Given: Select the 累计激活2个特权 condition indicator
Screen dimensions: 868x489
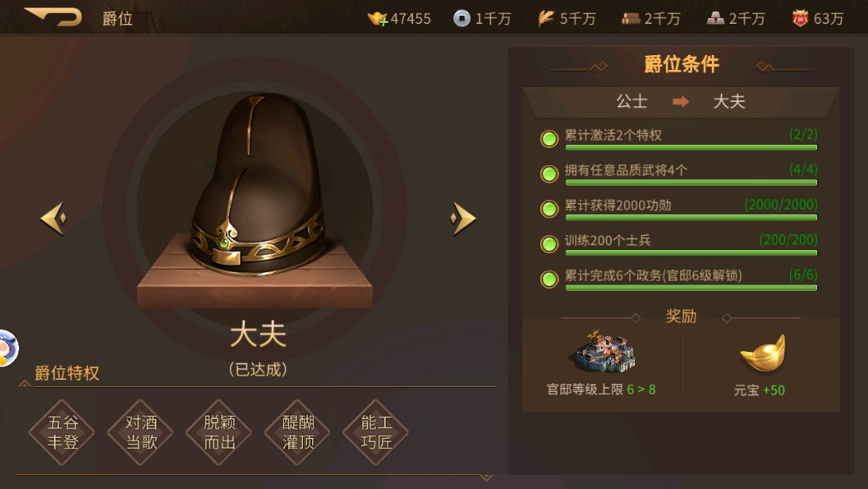Looking at the screenshot, I should click(549, 138).
